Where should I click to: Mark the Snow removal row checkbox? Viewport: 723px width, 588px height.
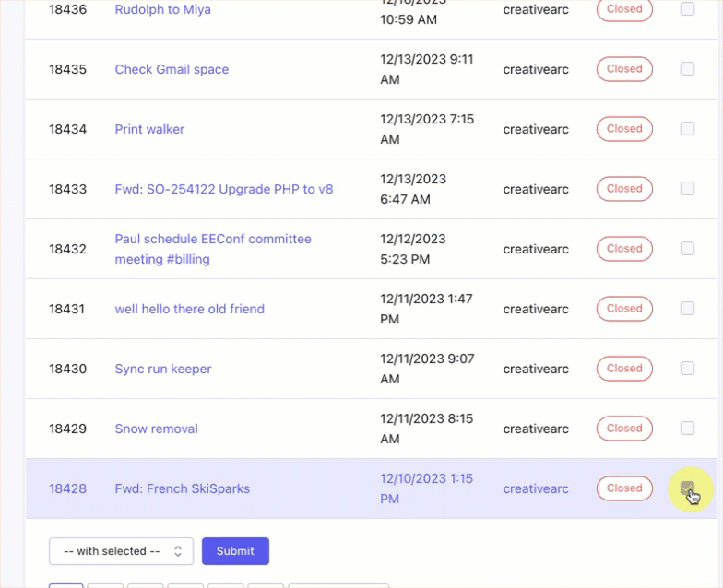[687, 429]
